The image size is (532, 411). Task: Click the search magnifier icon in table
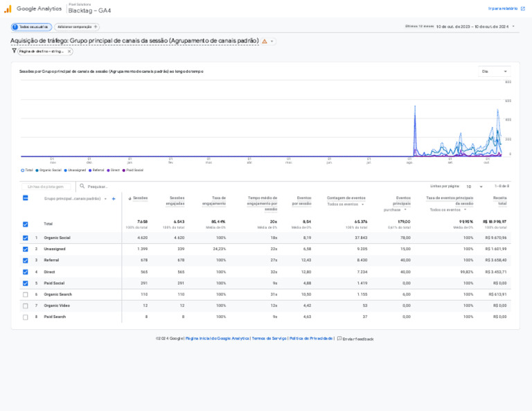82,186
